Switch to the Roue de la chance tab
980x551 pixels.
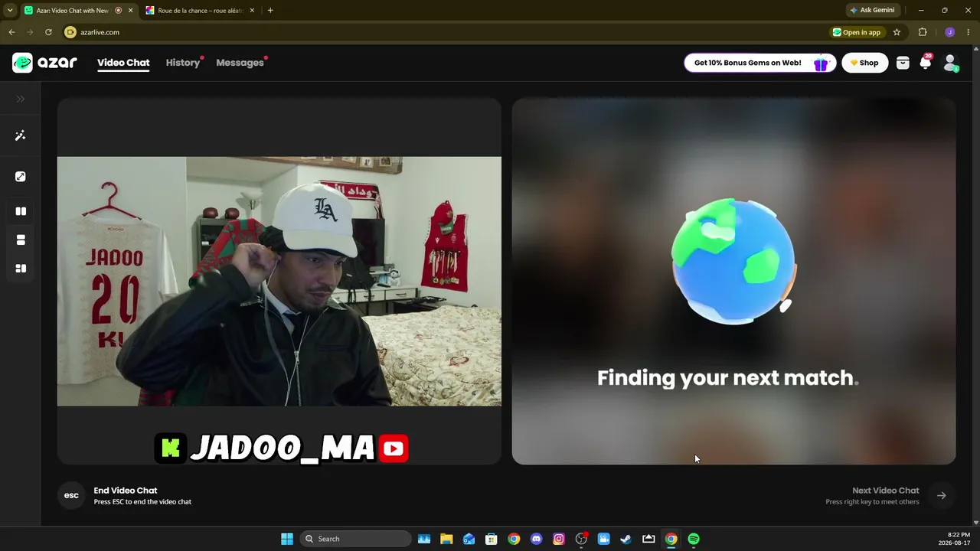[201, 11]
